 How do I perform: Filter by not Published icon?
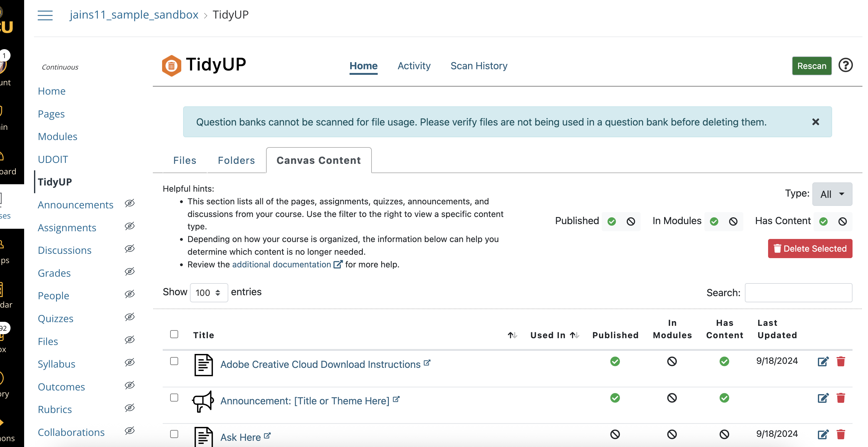click(631, 221)
